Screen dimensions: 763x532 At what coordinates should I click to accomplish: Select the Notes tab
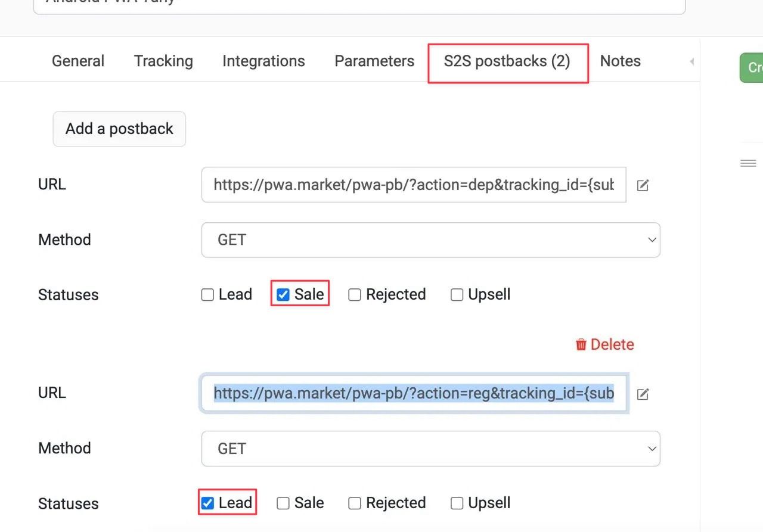(x=620, y=61)
